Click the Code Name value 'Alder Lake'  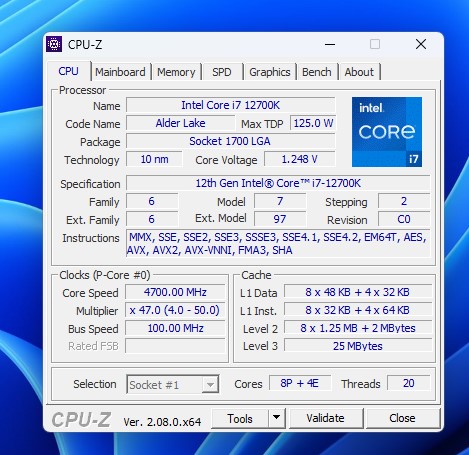coord(180,123)
